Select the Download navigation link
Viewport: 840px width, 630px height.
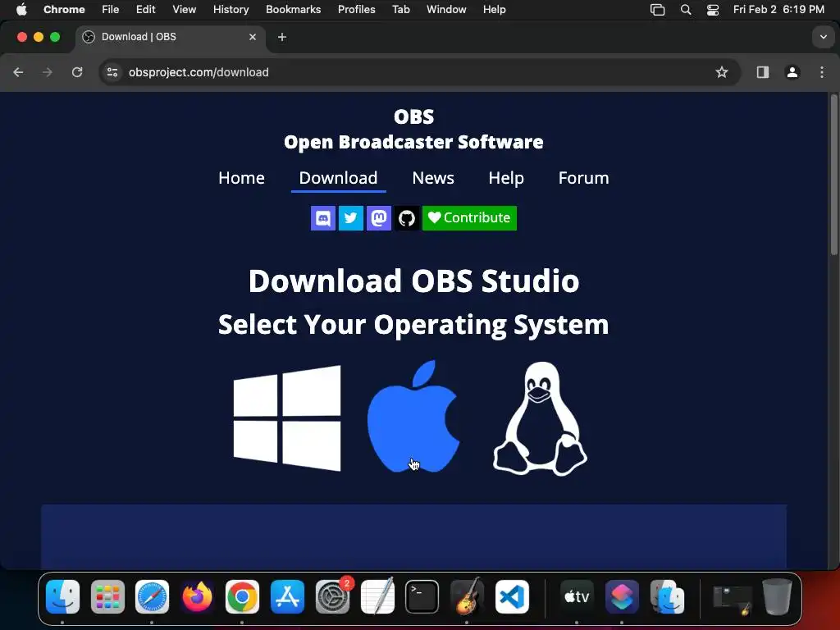tap(338, 178)
